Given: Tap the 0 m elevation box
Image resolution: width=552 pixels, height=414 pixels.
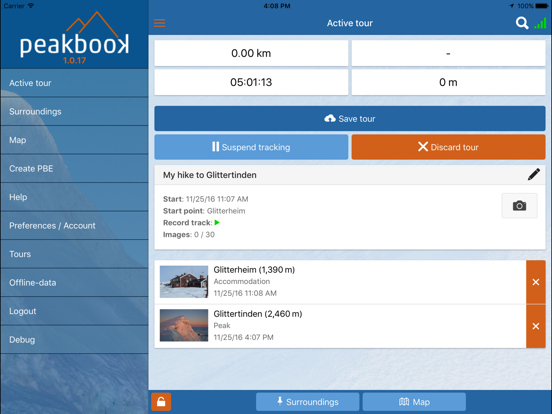Looking at the screenshot, I should (x=448, y=82).
